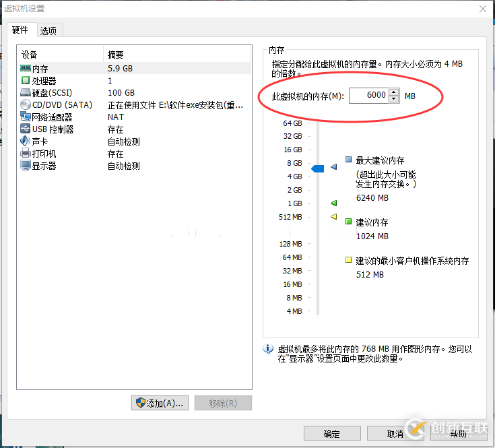Click the memory value field showing 6000
The height and width of the screenshot is (448, 495).
(x=368, y=96)
